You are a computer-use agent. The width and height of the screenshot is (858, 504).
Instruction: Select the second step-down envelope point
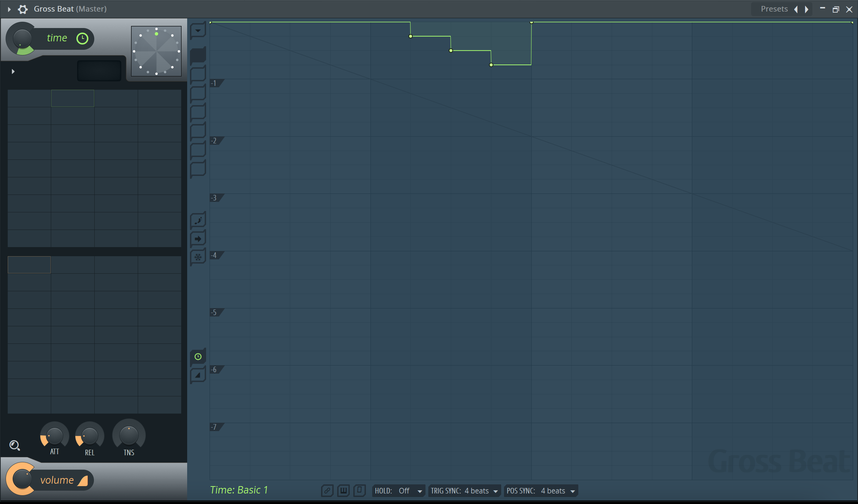tap(451, 50)
